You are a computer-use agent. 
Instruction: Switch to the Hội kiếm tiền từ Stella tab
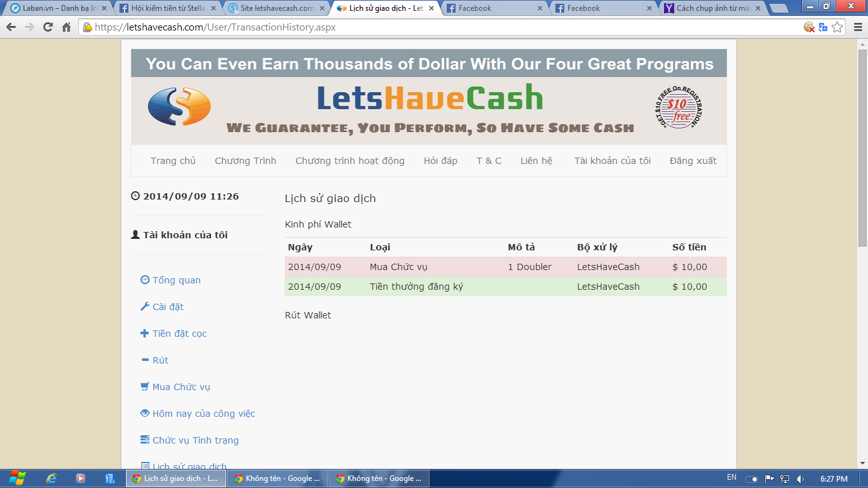166,8
